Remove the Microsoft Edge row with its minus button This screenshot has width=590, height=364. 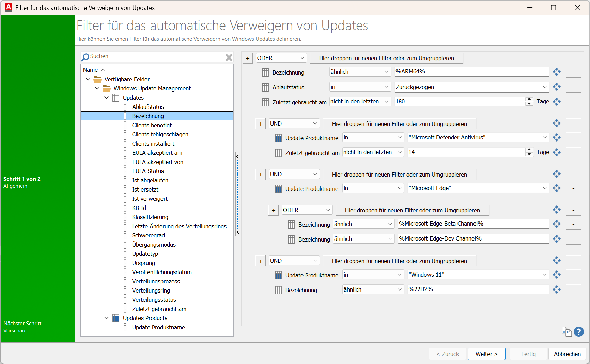coord(573,188)
